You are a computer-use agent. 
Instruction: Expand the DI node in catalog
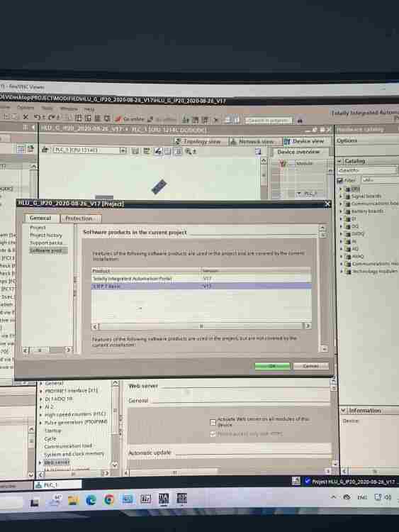[x=341, y=219]
